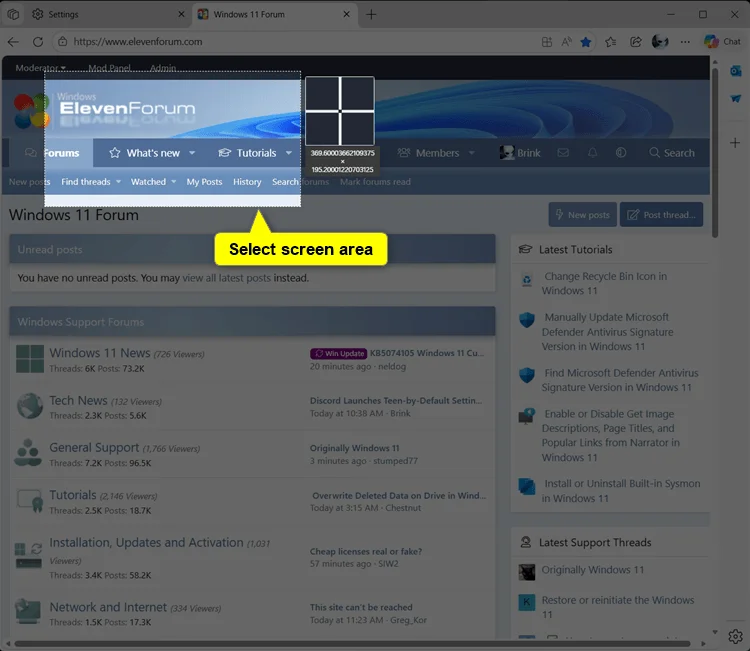Open Cheap licenses real or fake thread
The width and height of the screenshot is (750, 651).
pyautogui.click(x=366, y=552)
